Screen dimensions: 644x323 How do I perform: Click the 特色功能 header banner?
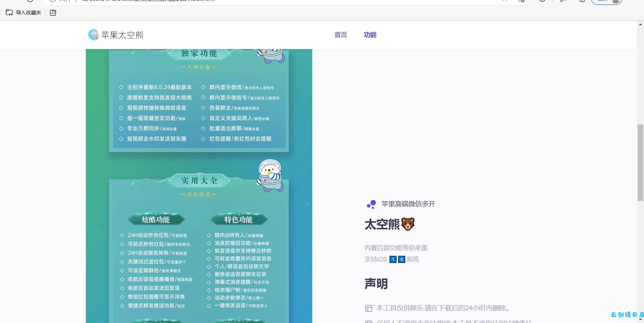pyautogui.click(x=239, y=220)
